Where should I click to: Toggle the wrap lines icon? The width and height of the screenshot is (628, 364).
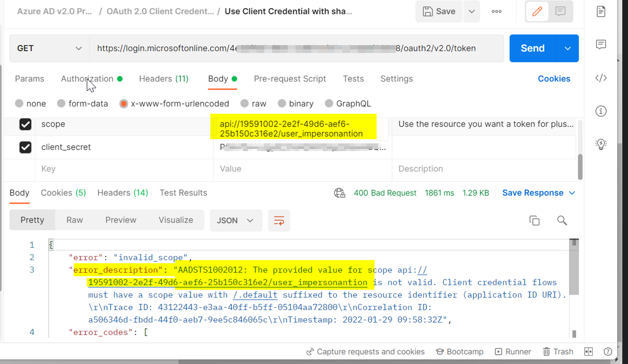(279, 221)
